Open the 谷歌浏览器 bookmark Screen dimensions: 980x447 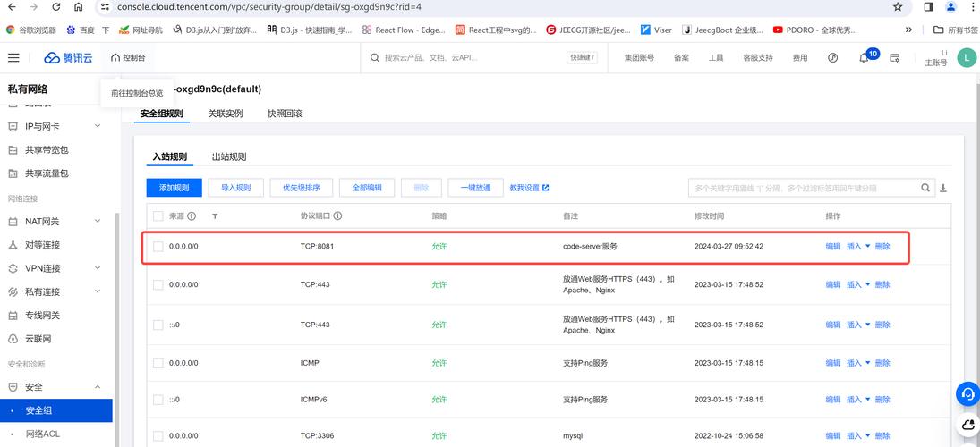pyautogui.click(x=30, y=30)
